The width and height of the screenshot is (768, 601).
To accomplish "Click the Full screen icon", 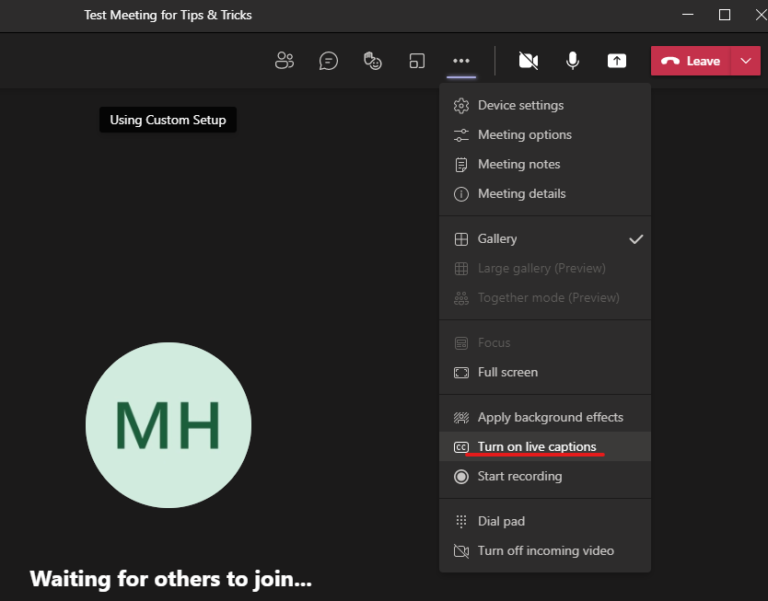I will point(461,373).
